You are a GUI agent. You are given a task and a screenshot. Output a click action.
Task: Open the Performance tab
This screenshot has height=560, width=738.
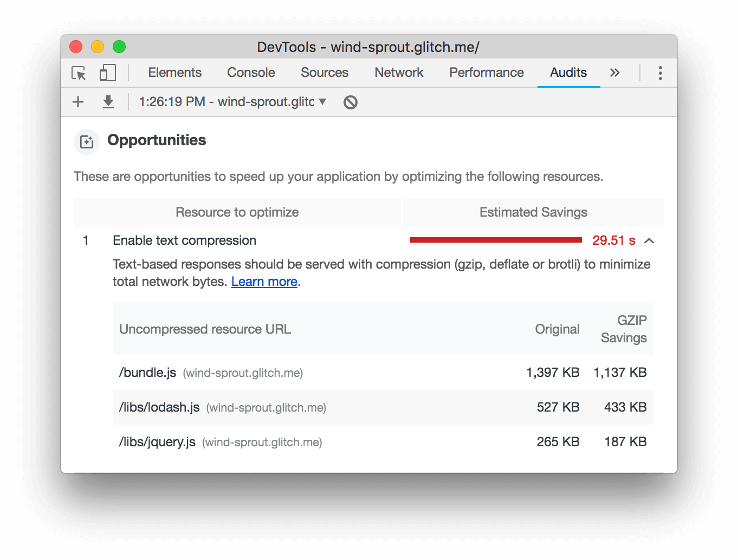tap(486, 73)
